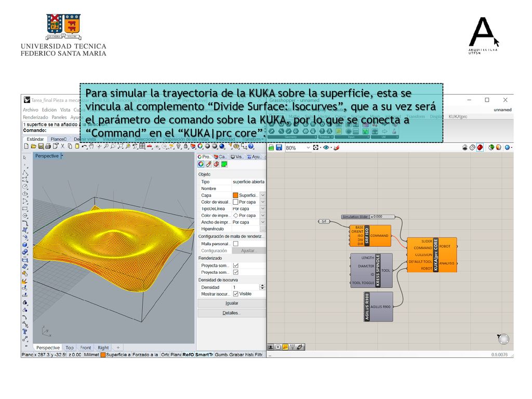Adjust the Densidad value stepper
Image resolution: width=532 pixels, height=399 pixels.
coord(262,287)
